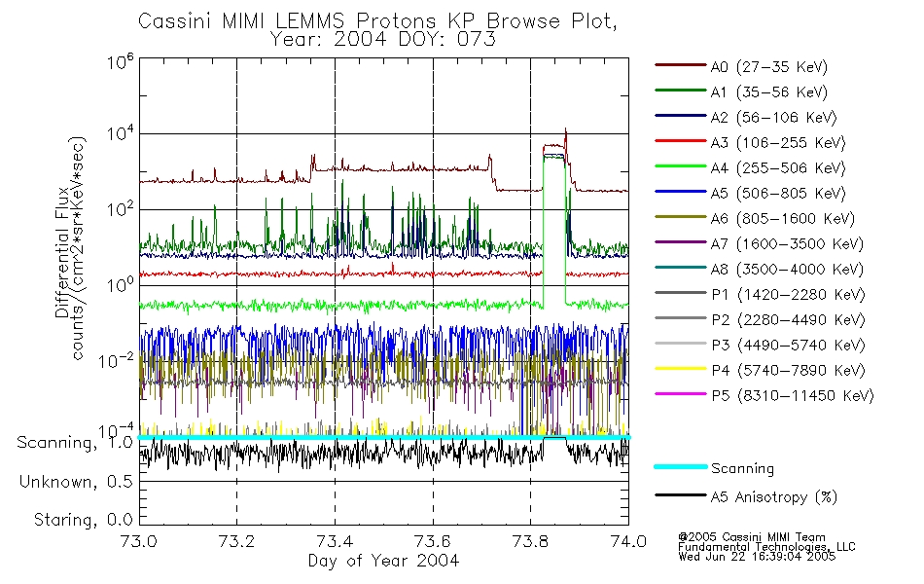Viewport: 924px width, 584px height.
Task: Click the dark green A1 legend line
Action: point(681,91)
